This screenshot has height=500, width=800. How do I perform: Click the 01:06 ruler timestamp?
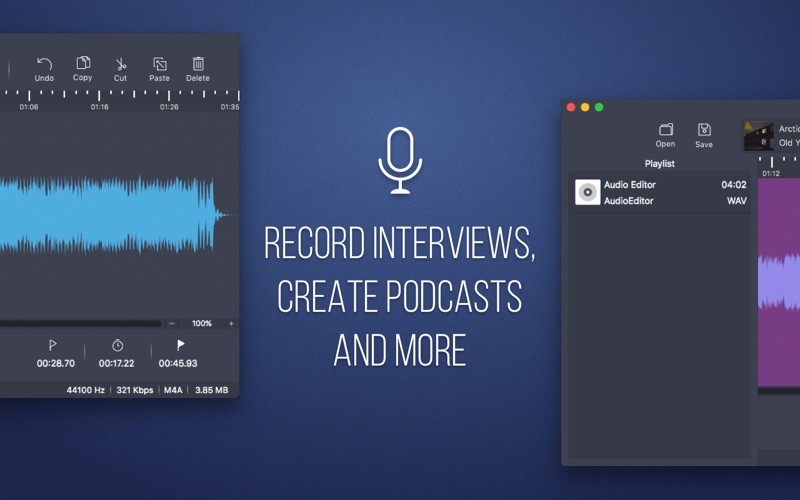tap(29, 107)
